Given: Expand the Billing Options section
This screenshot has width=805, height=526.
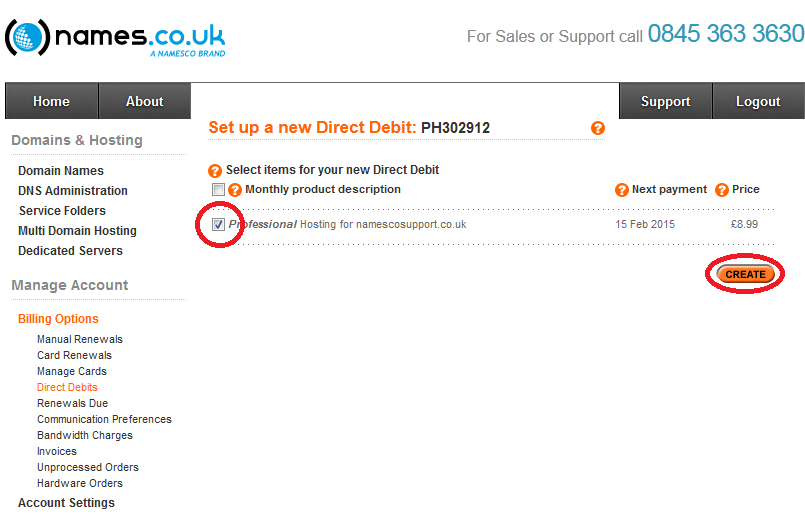Looking at the screenshot, I should click(x=59, y=319).
